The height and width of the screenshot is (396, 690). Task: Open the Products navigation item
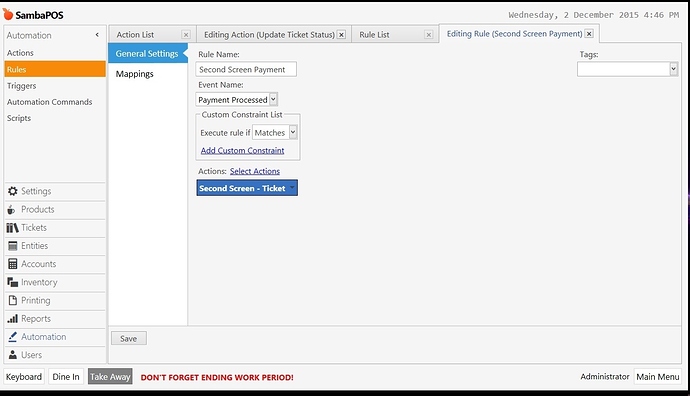pyautogui.click(x=55, y=209)
